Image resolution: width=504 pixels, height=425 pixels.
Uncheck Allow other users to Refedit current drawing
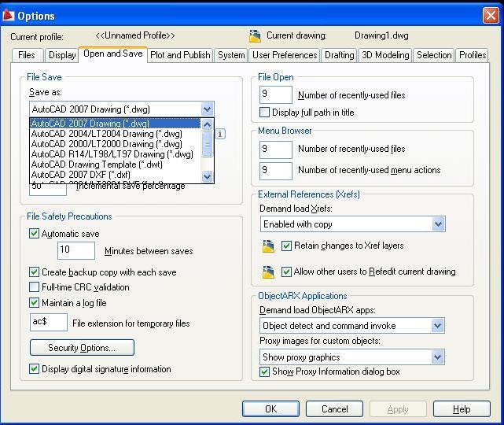[x=286, y=272]
